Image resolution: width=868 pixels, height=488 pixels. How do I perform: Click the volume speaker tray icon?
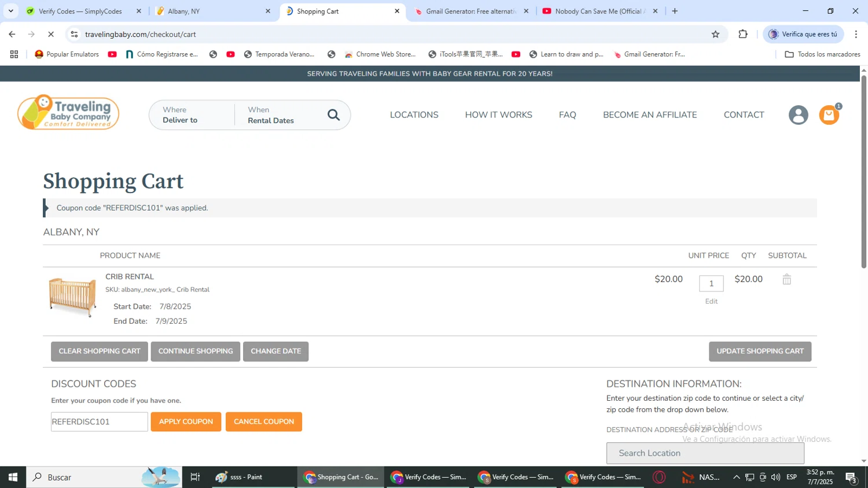775,477
